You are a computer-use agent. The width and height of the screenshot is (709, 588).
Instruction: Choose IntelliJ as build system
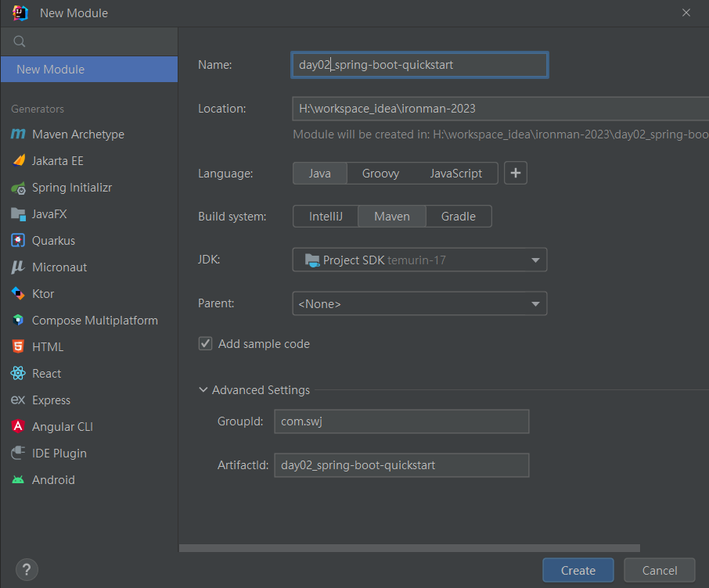[326, 217]
